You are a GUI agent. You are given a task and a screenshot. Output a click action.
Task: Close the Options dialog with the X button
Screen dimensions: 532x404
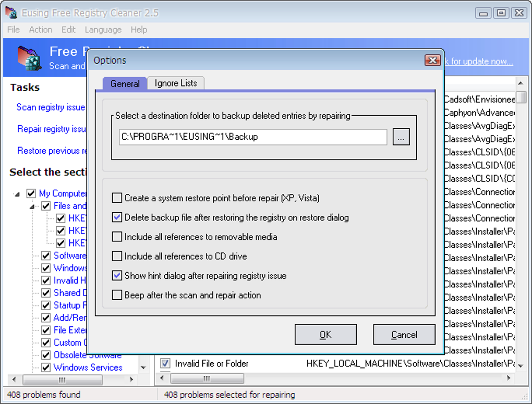pos(432,60)
